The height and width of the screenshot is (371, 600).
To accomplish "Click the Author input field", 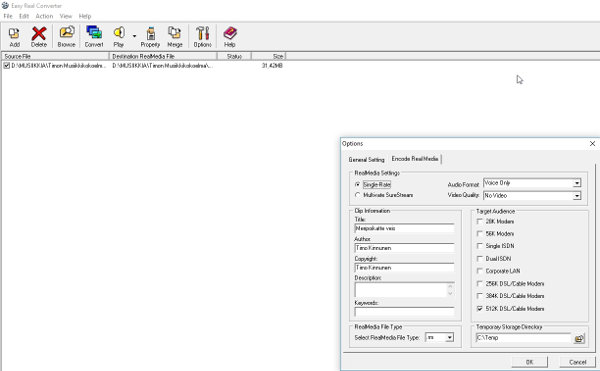I will point(404,248).
